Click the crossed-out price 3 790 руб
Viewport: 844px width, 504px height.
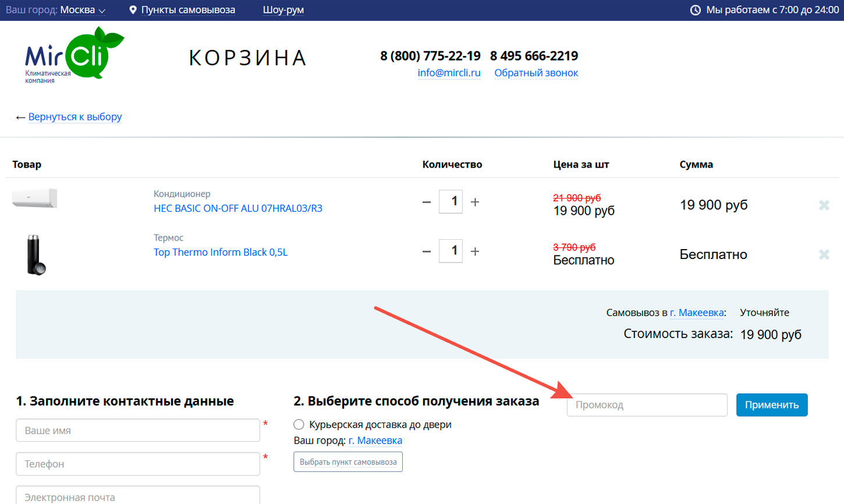click(x=575, y=247)
